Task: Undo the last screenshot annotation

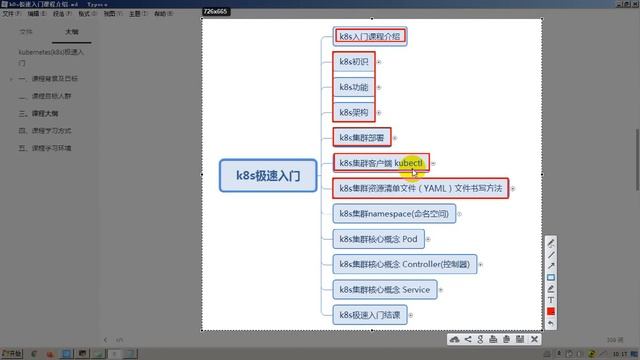Action: (551, 323)
